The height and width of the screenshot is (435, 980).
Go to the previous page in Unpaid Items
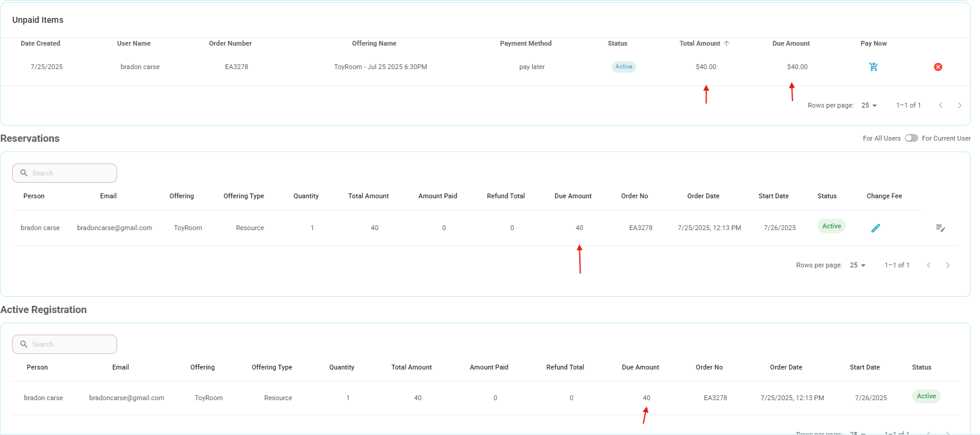[940, 105]
